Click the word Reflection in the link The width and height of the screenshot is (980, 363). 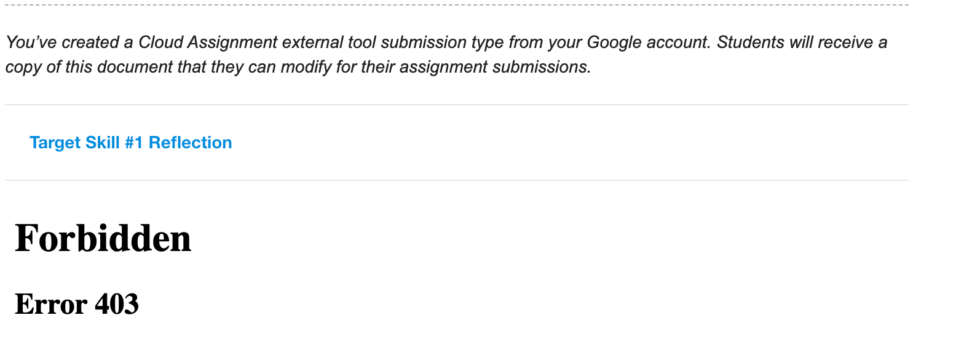(190, 143)
